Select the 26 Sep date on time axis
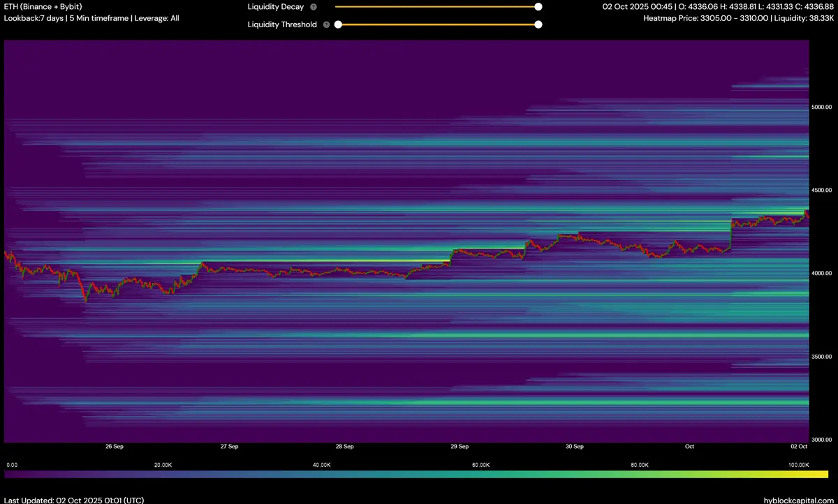Viewport: 838px width, 504px height. coord(114,446)
